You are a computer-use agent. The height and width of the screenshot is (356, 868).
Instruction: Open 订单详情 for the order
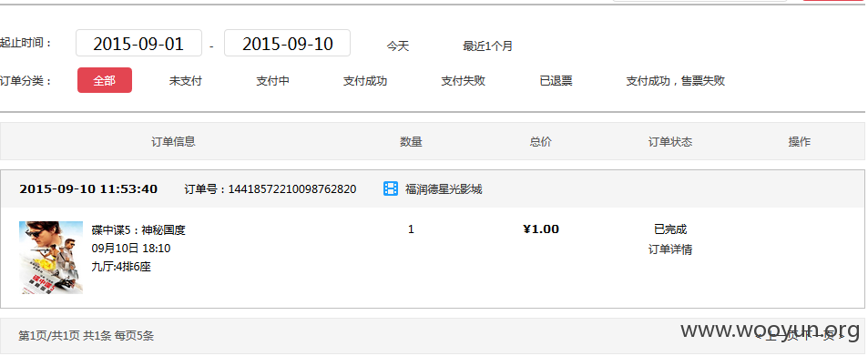point(669,249)
